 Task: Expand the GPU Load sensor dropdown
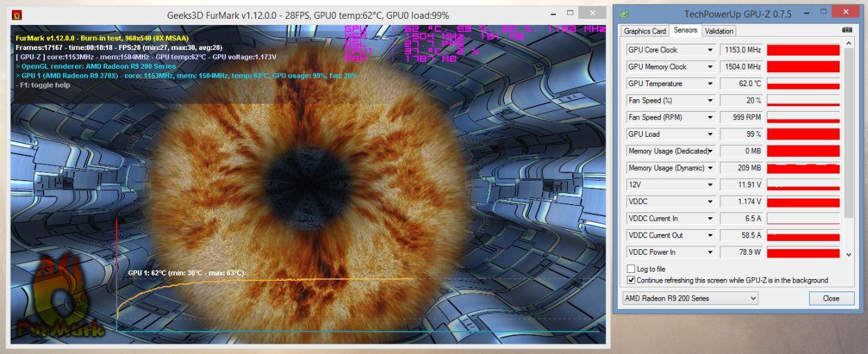click(710, 134)
